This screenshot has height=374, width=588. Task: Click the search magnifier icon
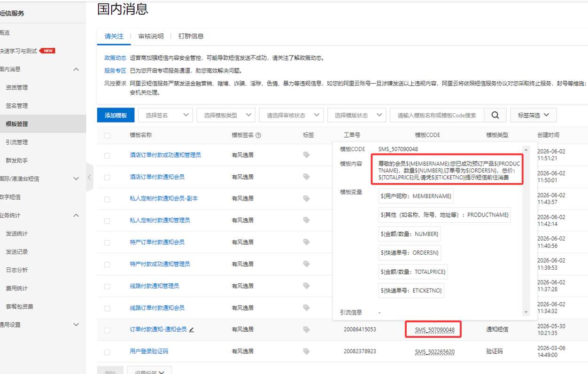(495, 115)
